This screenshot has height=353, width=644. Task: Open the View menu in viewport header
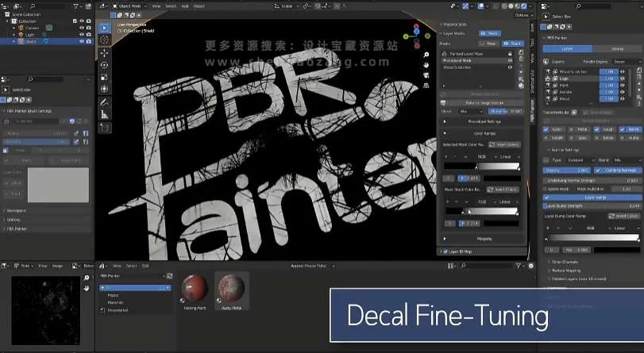(x=157, y=6)
